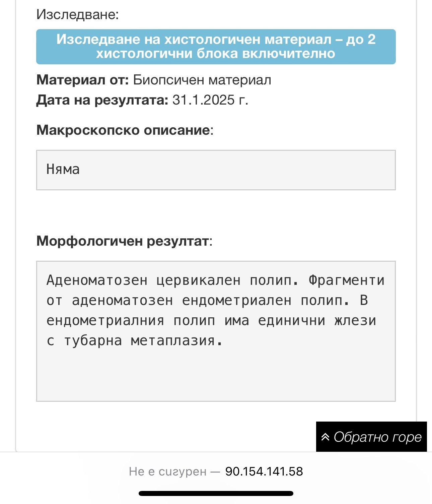Click the word "Фрагменти" in the result
This screenshot has width=432, height=504.
tap(346, 280)
